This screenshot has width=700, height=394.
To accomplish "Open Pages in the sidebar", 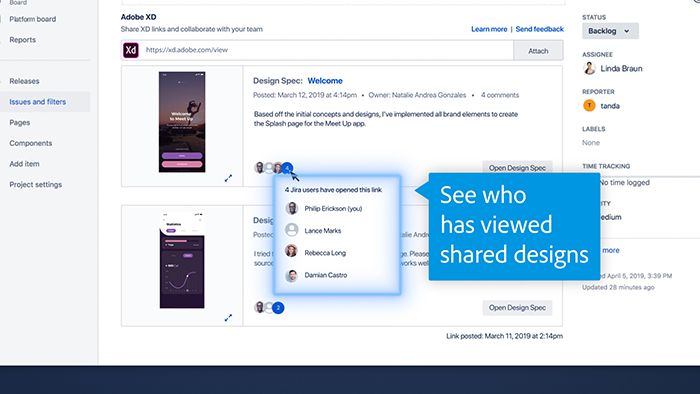I will pos(20,122).
